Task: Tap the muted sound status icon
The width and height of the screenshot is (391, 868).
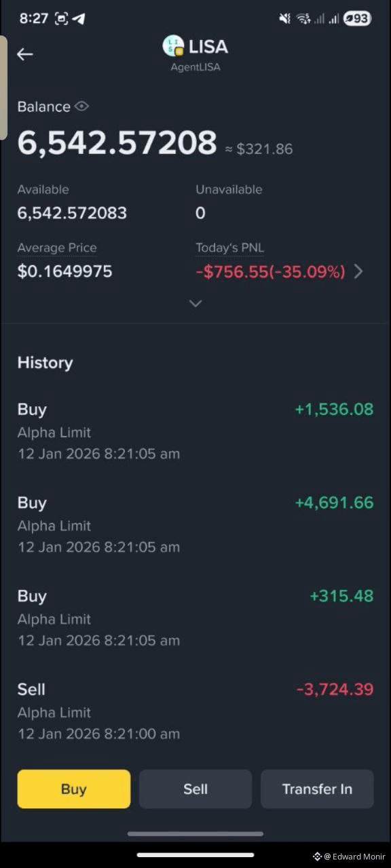Action: [284, 18]
